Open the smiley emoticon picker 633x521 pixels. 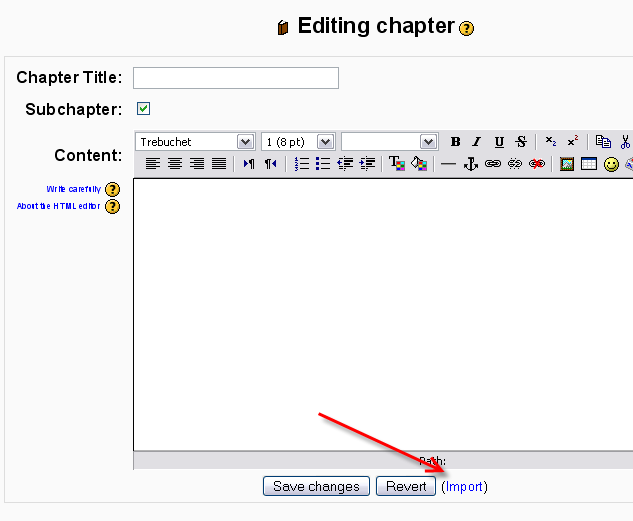click(611, 164)
